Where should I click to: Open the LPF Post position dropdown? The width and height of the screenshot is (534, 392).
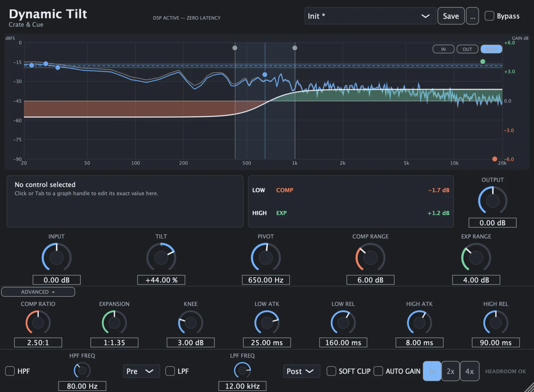click(302, 371)
